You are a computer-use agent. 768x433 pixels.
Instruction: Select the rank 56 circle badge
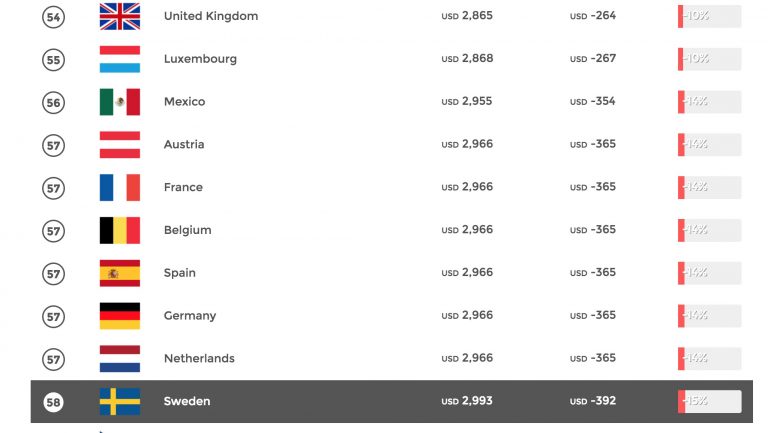pyautogui.click(x=54, y=102)
